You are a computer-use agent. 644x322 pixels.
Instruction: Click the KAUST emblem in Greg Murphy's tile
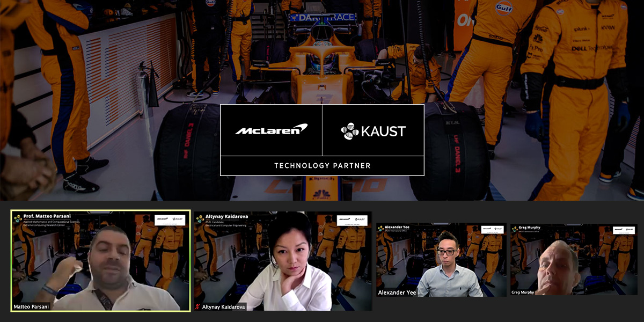515,228
